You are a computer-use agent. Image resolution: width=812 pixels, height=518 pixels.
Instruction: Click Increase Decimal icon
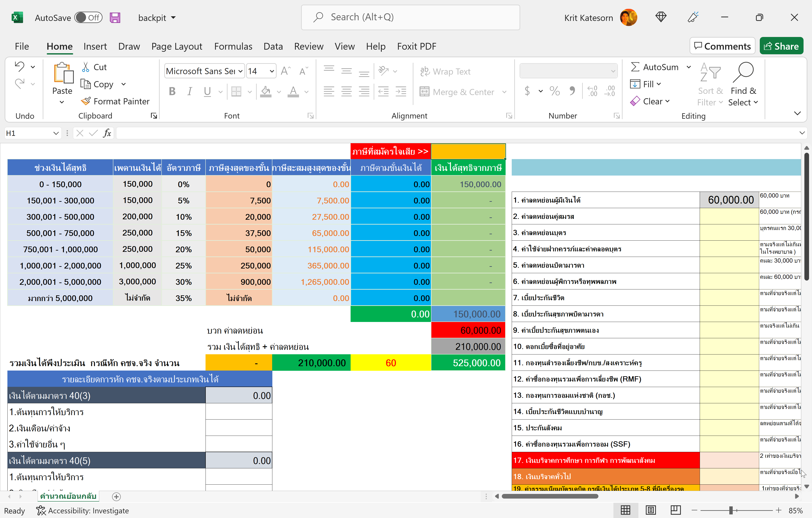pyautogui.click(x=593, y=91)
